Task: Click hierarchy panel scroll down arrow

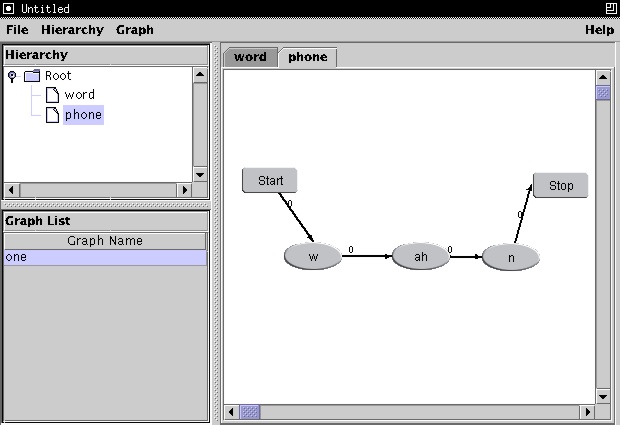Action: [x=200, y=174]
